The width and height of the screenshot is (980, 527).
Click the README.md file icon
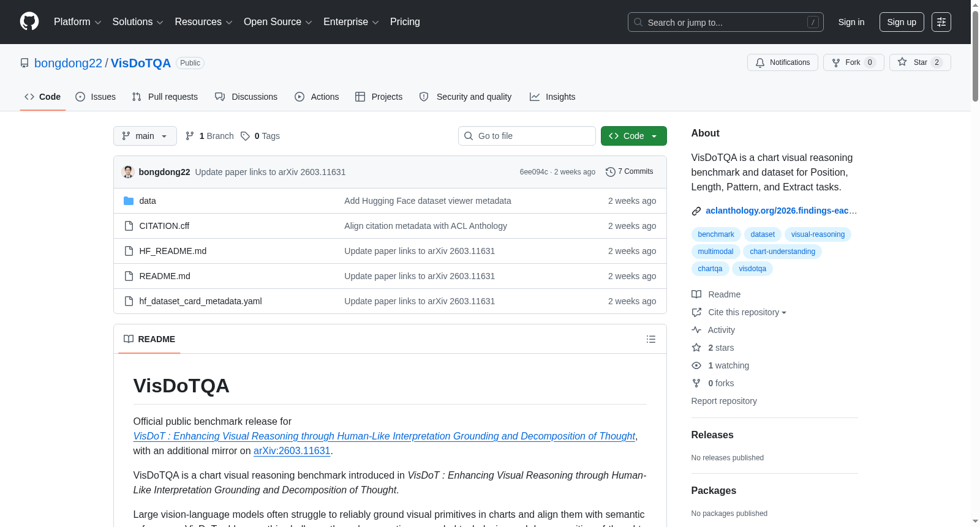click(x=129, y=276)
